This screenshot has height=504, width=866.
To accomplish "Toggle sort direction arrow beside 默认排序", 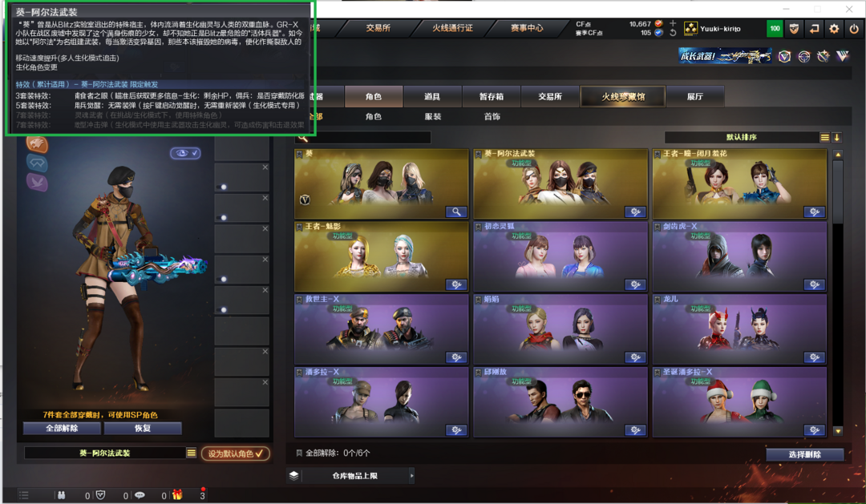I will (x=837, y=138).
